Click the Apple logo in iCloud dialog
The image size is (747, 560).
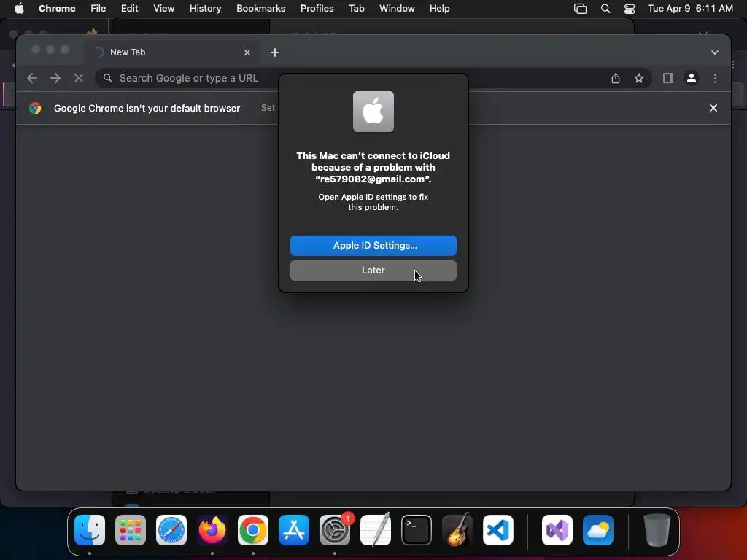[373, 112]
